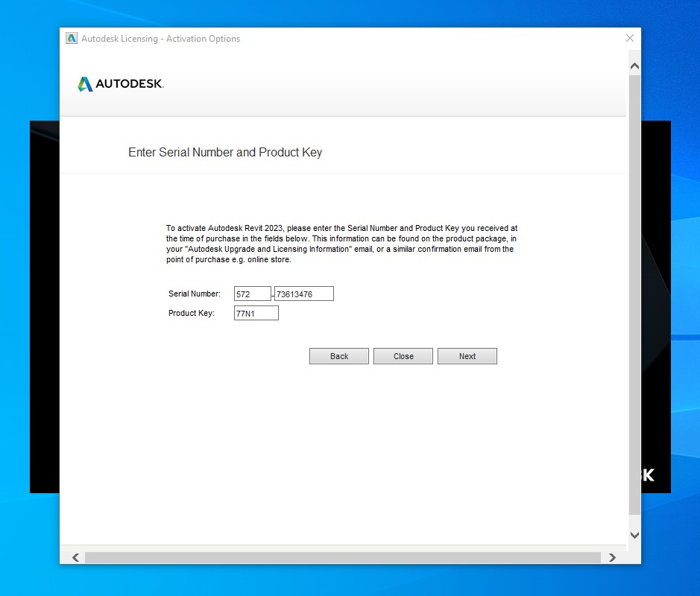Click the Autodesk logo in the header

(120, 84)
